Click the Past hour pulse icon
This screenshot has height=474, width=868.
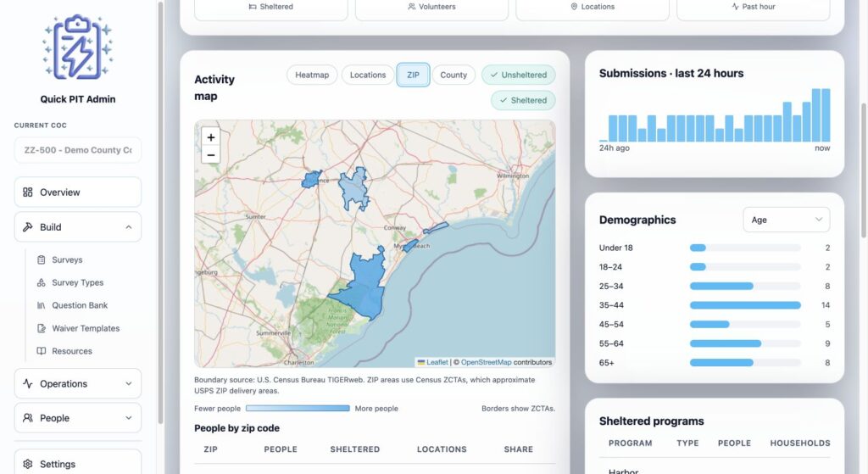(735, 7)
